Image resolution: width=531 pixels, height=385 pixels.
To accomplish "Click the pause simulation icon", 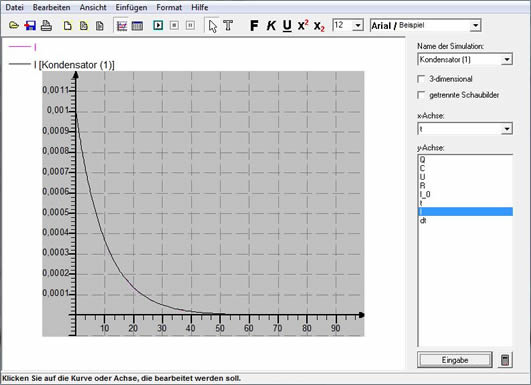I will tap(190, 25).
